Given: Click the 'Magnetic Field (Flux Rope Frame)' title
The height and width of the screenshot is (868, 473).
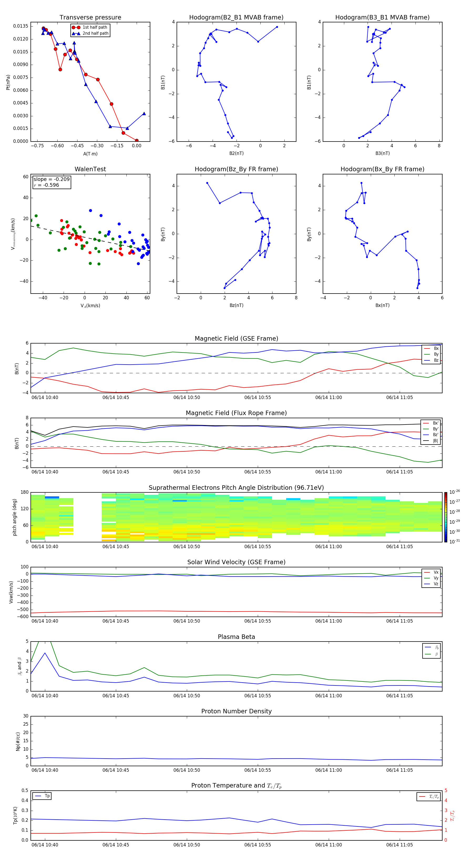Looking at the screenshot, I should [236, 413].
